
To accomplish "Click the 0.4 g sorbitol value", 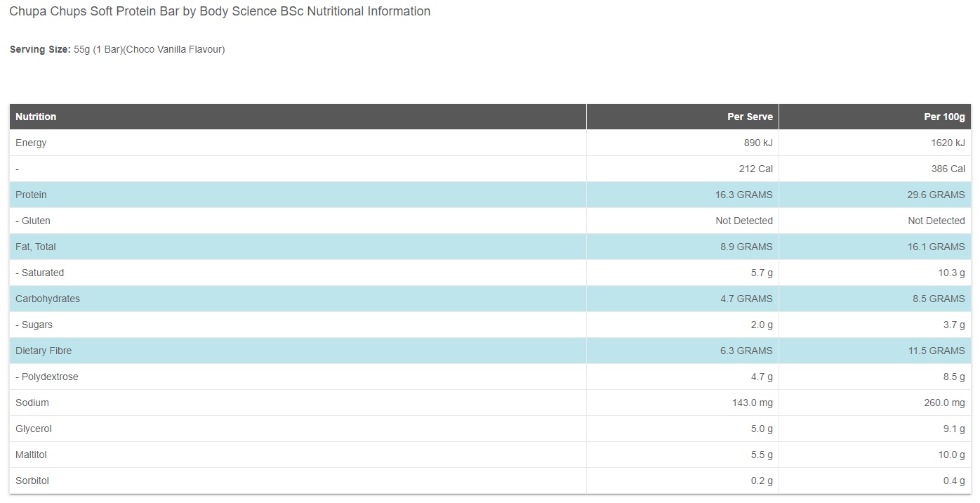I will 954,481.
